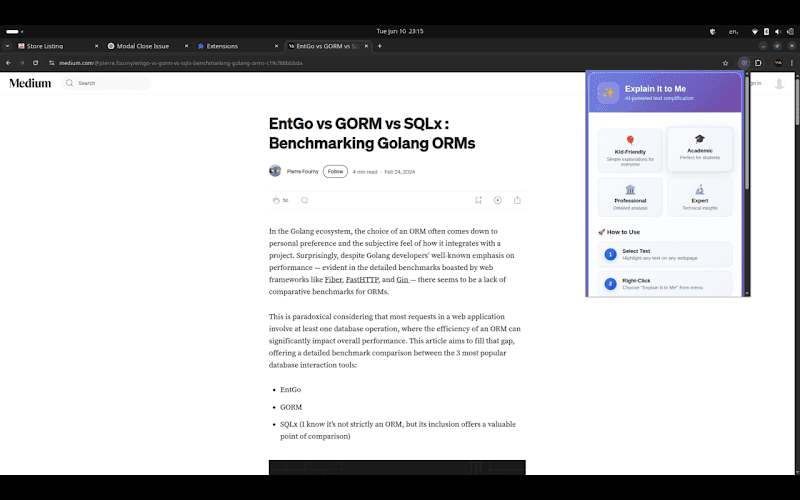This screenshot has height=500, width=800.
Task: Bookmark the article with the save icon
Action: tap(478, 201)
